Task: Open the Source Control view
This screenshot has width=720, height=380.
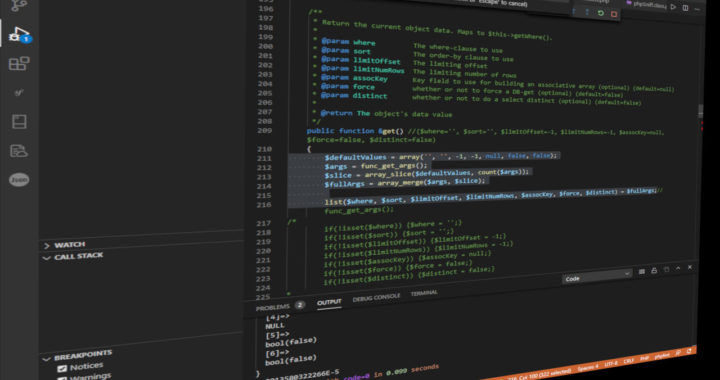Action: click(x=19, y=5)
